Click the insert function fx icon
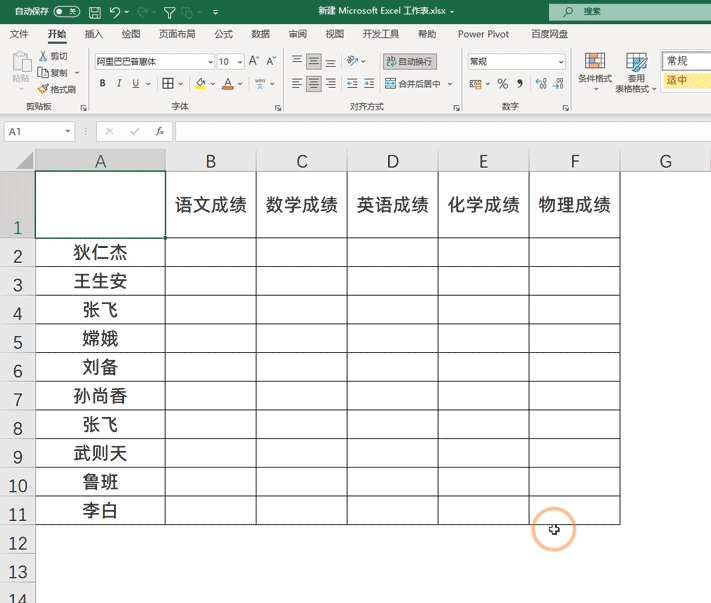The width and height of the screenshot is (711, 603). coord(160,131)
